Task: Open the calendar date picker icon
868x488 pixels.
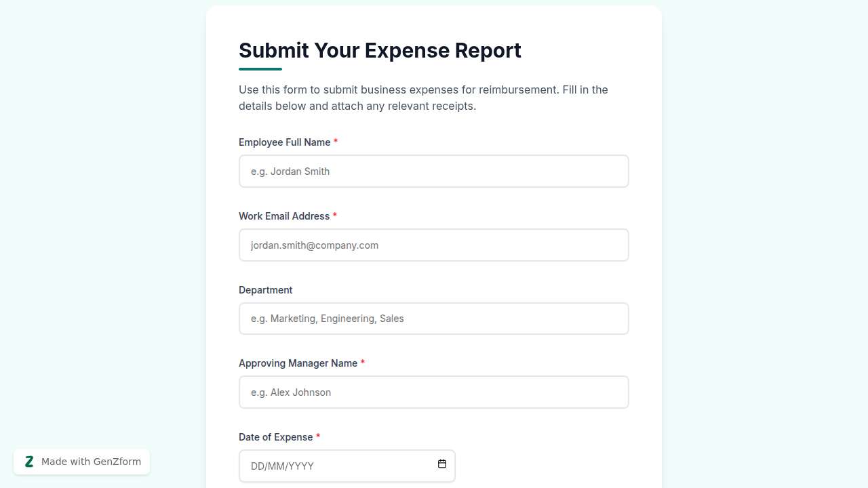Action: tap(442, 464)
